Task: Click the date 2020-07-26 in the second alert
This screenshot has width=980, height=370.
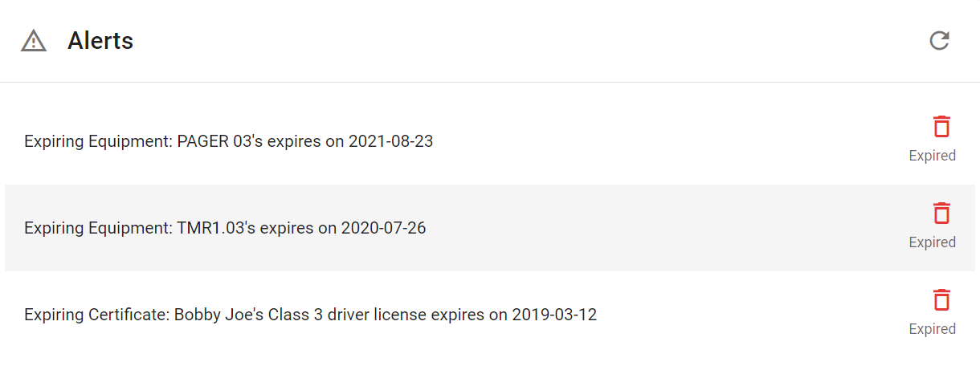Action: point(383,229)
